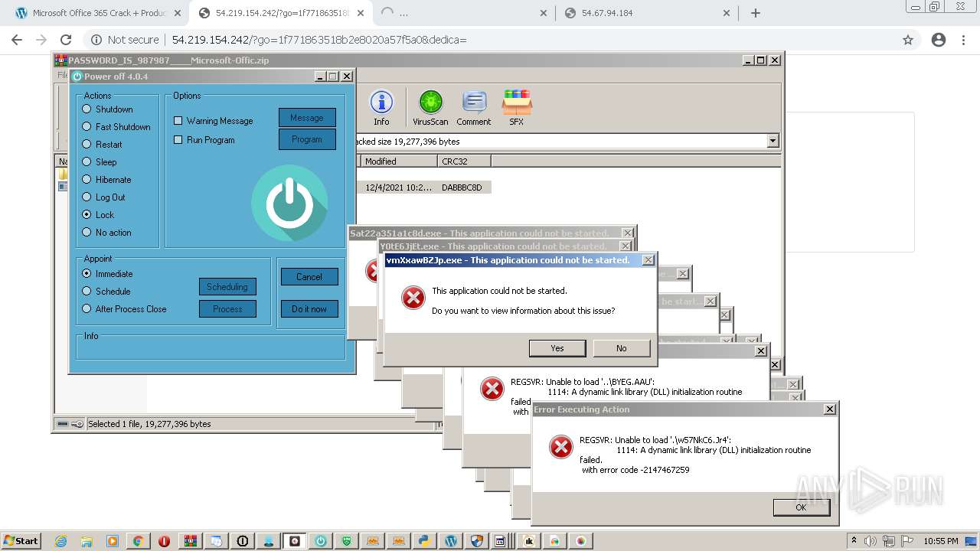
Task: Switch to the loading browser tab
Action: [464, 13]
